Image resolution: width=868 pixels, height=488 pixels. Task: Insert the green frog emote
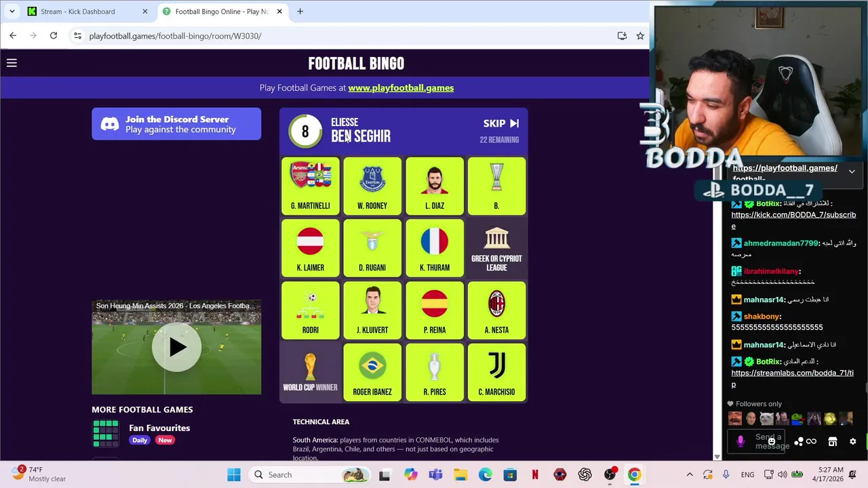[798, 419]
